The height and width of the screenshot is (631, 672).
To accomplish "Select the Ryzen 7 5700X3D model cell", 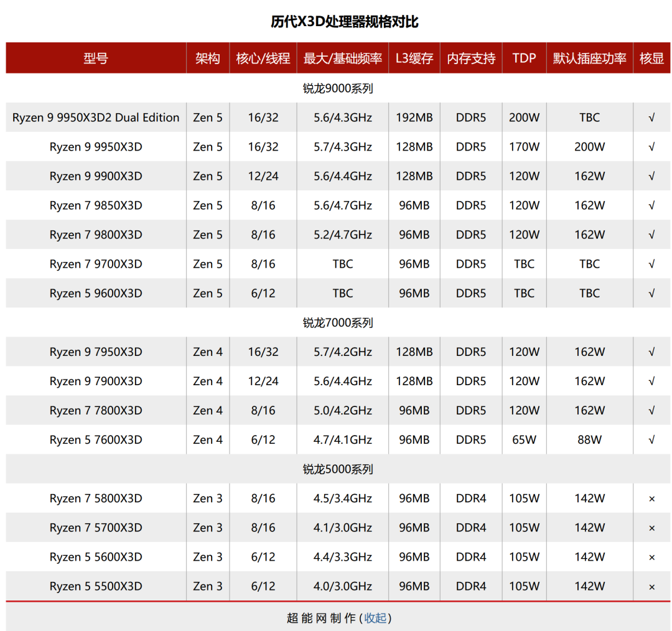I will pos(96,528).
